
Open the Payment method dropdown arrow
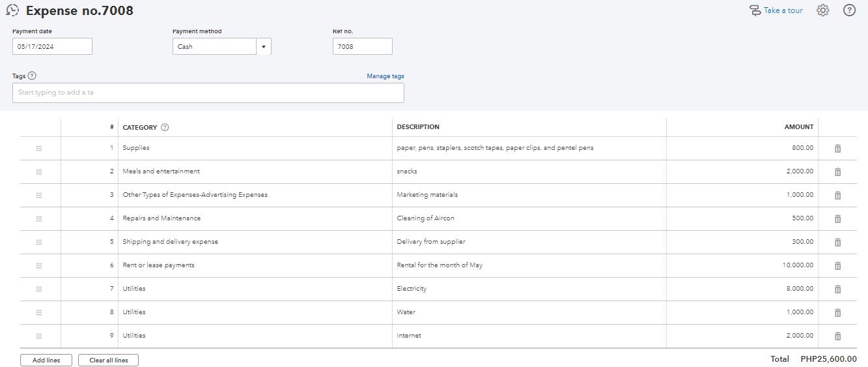pos(264,47)
